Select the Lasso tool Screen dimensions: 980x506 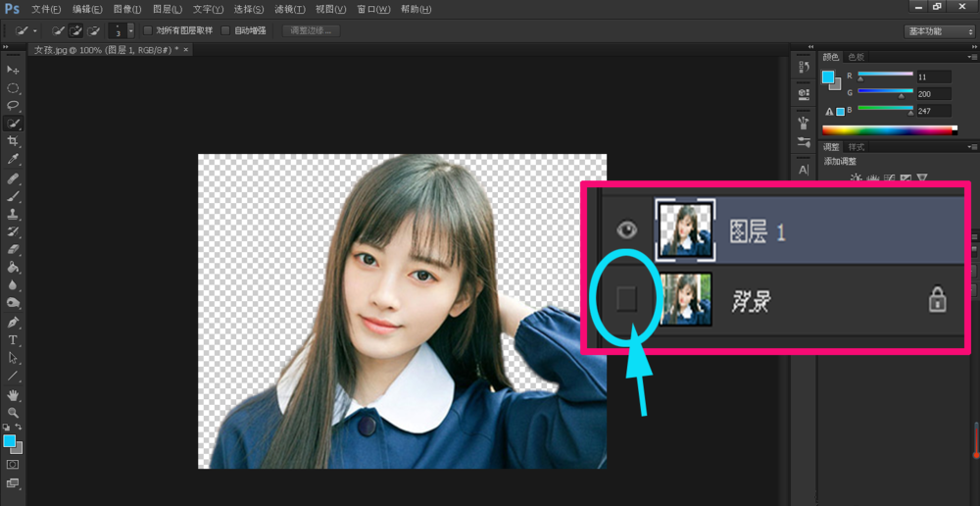point(13,106)
